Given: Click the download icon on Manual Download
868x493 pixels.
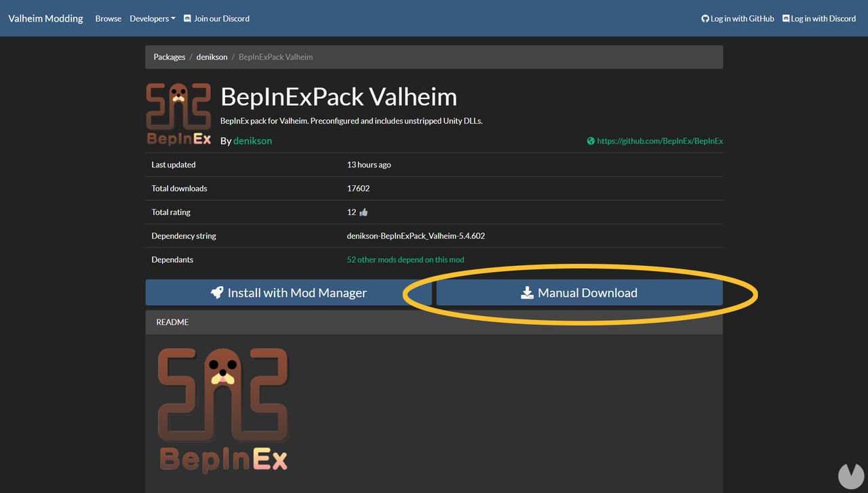Looking at the screenshot, I should (x=527, y=292).
